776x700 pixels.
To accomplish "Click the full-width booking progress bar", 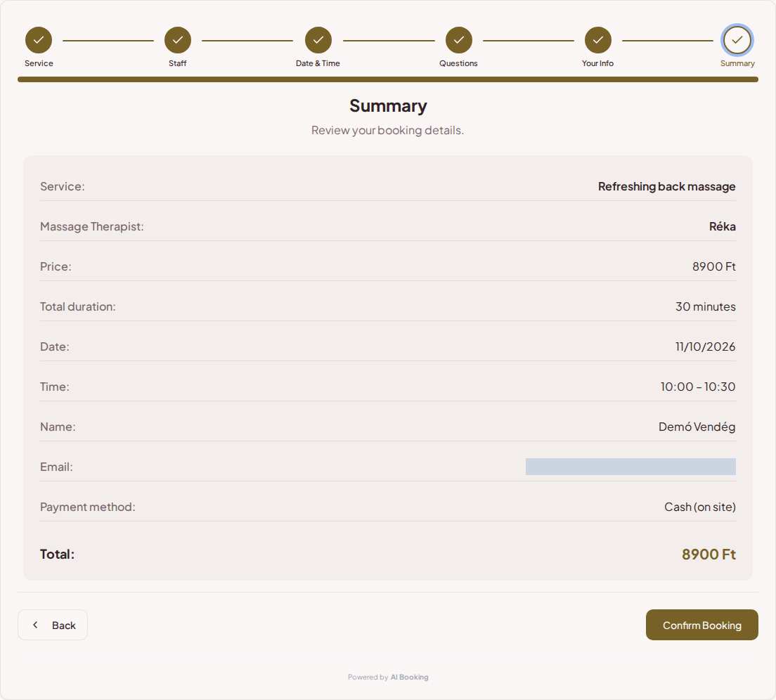I will [388, 79].
